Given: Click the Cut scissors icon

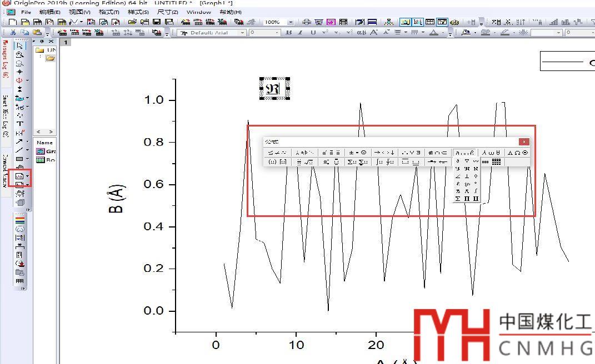Looking at the screenshot, I should [13, 33].
